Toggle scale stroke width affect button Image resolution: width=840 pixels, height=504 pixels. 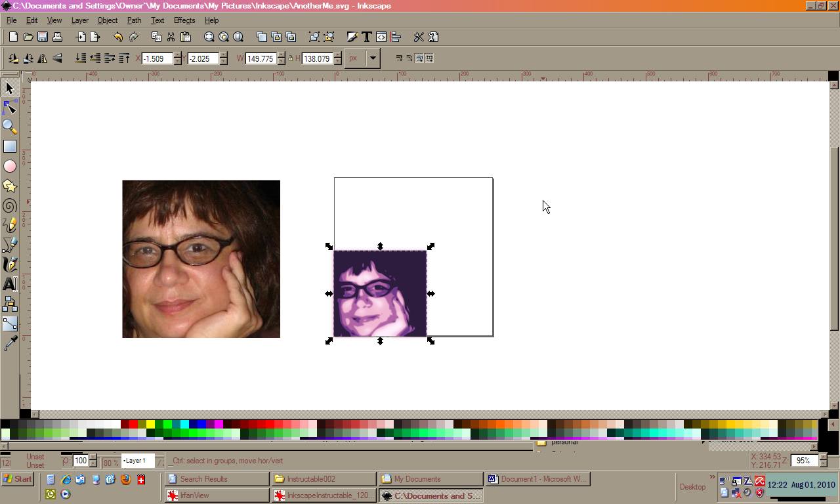[x=399, y=58]
